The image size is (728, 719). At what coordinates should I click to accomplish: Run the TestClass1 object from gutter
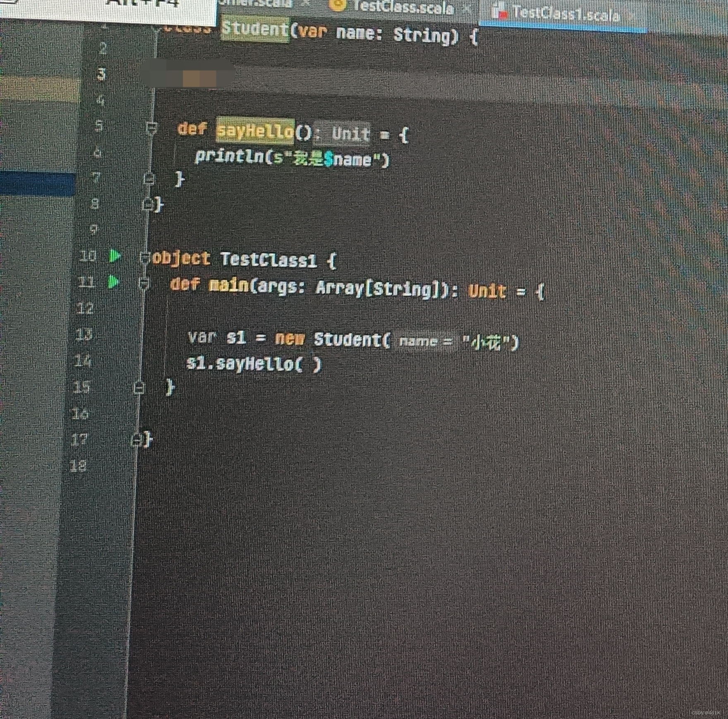115,256
